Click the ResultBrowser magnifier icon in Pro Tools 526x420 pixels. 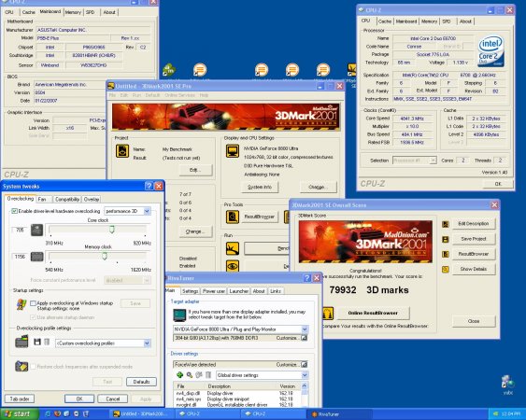pos(232,217)
